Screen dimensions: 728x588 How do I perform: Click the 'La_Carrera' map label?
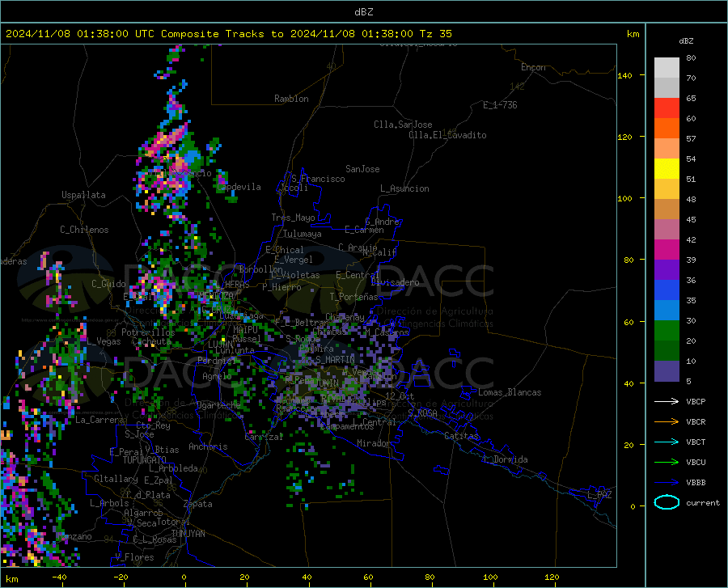99,420
